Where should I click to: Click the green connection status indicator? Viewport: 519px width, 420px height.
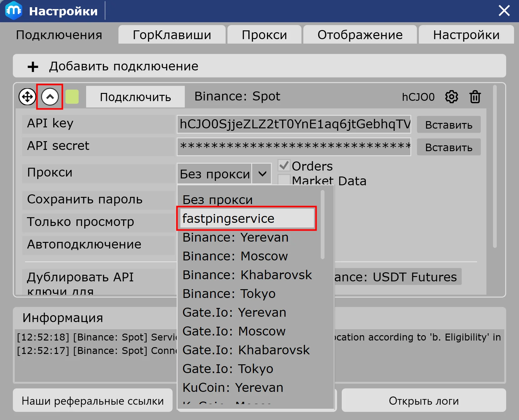click(x=72, y=97)
